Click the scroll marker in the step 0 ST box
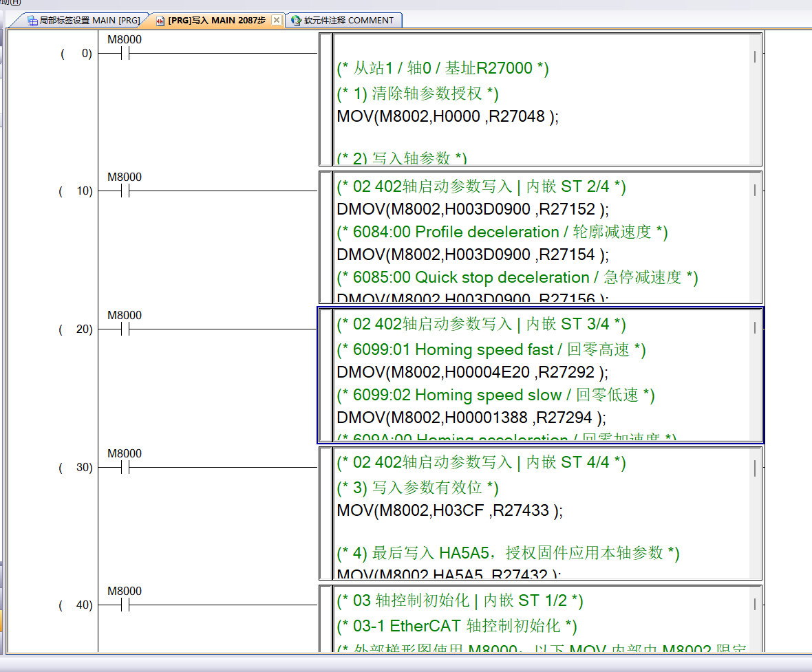Viewport: 812px width, 672px height. [755, 57]
